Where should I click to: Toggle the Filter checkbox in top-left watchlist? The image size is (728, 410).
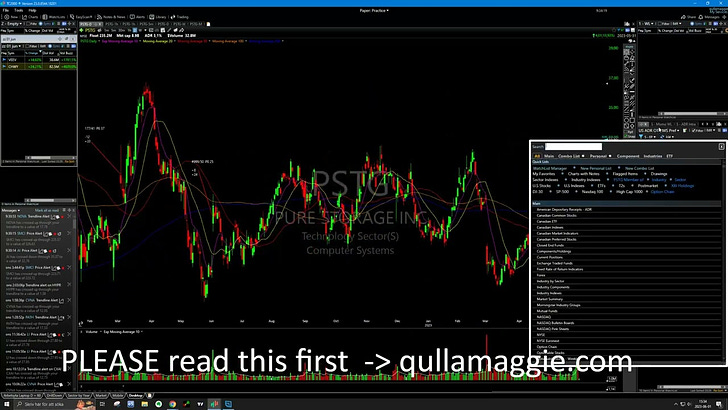(28, 23)
